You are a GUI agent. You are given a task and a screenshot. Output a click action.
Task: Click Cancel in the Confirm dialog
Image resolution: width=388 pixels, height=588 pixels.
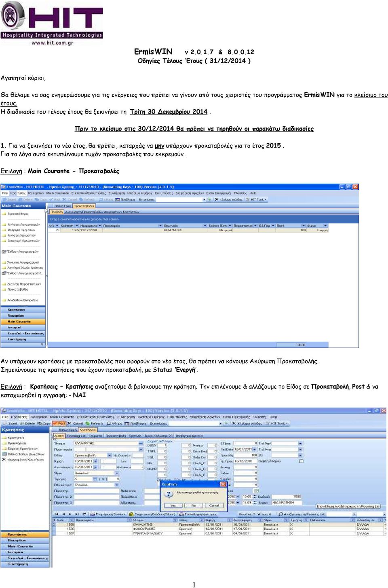(214, 506)
